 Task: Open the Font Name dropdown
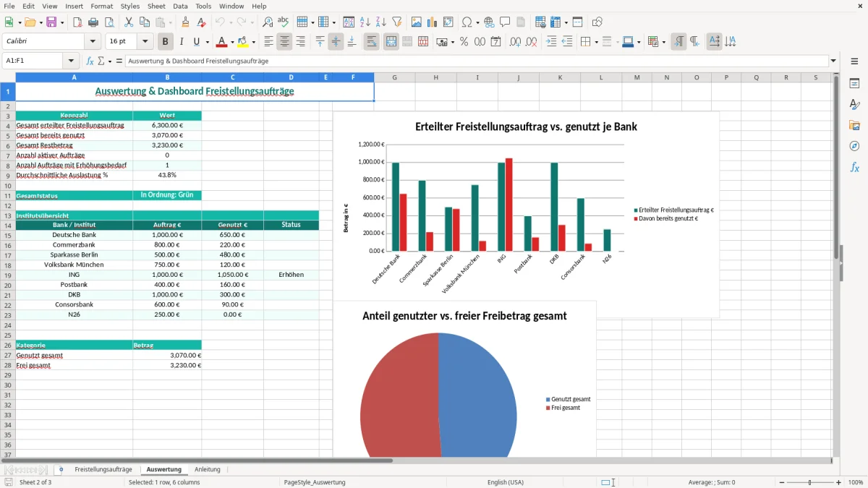pos(93,42)
